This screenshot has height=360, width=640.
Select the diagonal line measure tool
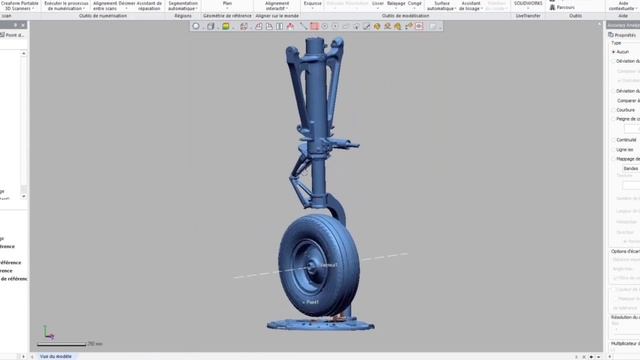click(x=303, y=26)
